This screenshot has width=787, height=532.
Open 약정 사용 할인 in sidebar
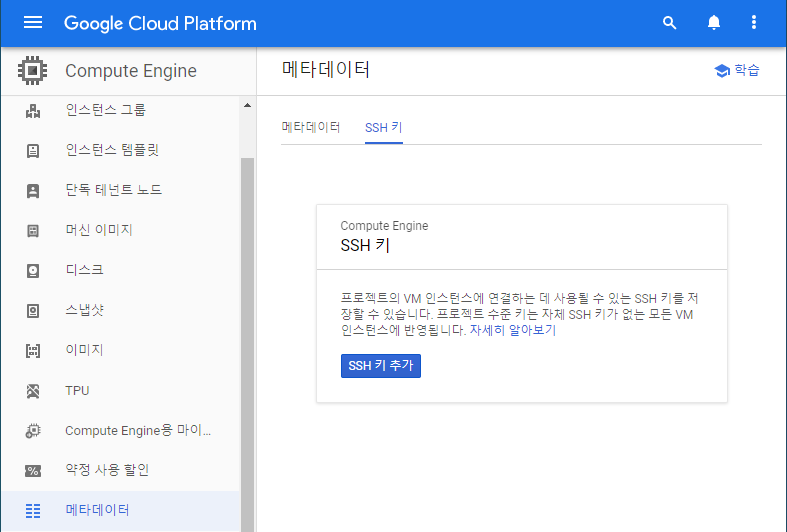coord(120,470)
